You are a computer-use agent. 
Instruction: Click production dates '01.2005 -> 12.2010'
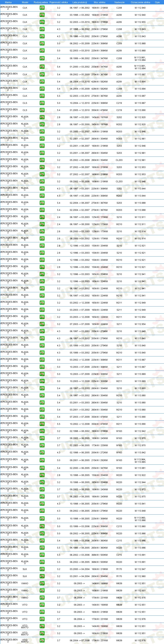click(x=80, y=110)
